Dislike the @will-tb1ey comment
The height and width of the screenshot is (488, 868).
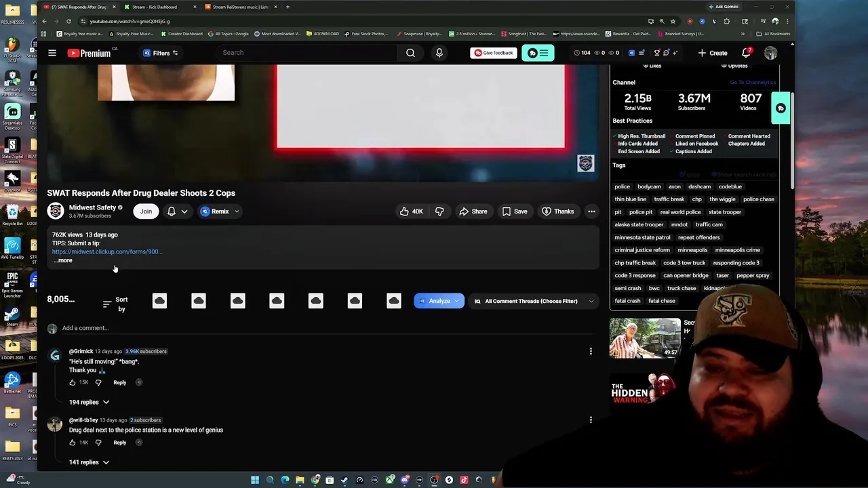point(98,443)
